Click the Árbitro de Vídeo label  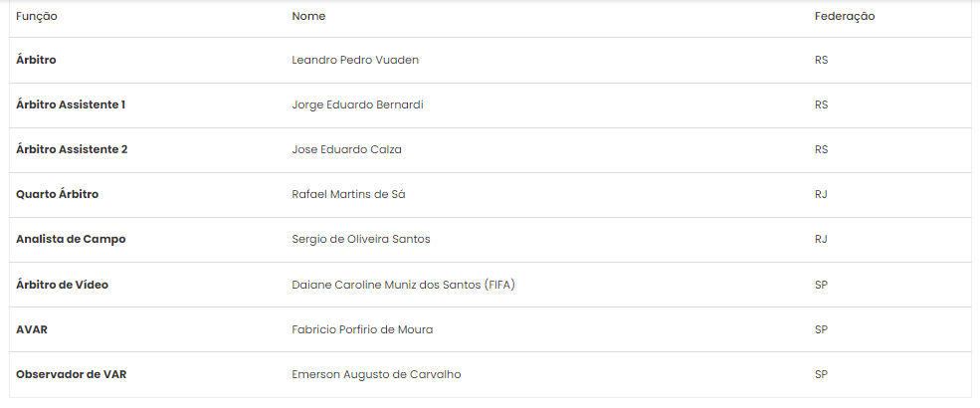point(62,285)
